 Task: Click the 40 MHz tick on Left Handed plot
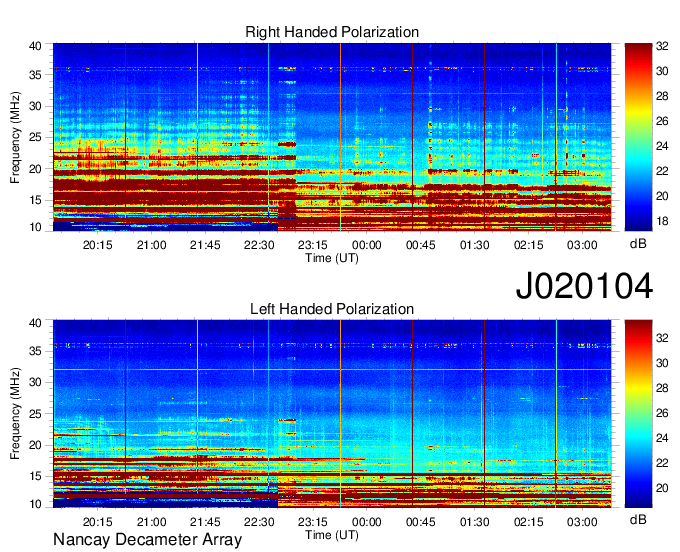pos(35,323)
